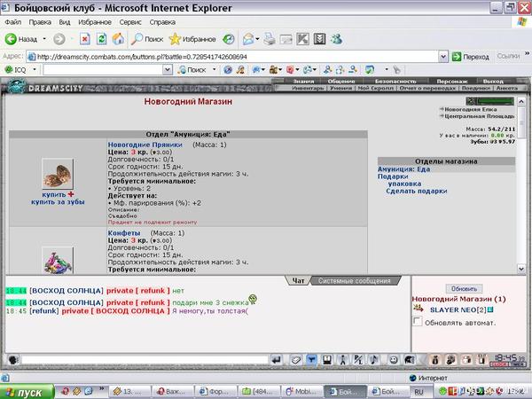Expand the address bar history dropdown
Screen dimensions: 532x399
coord(442,57)
